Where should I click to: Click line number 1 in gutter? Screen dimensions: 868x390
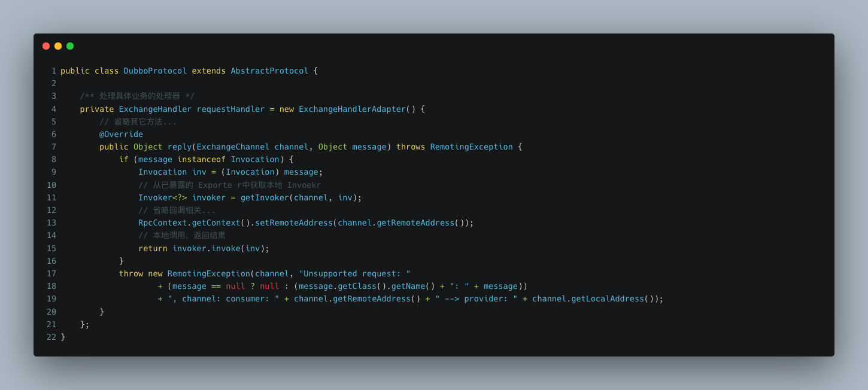(x=54, y=71)
